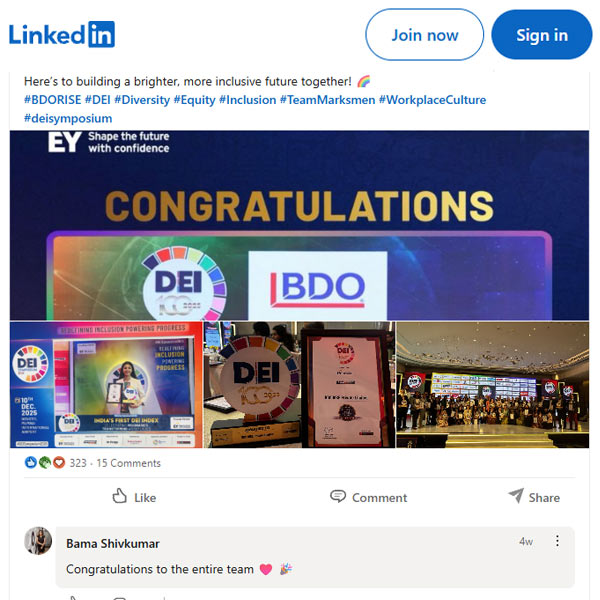Image resolution: width=600 pixels, height=600 pixels.
Task: Open the group stage photo thumbnail
Action: pyautogui.click(x=492, y=385)
